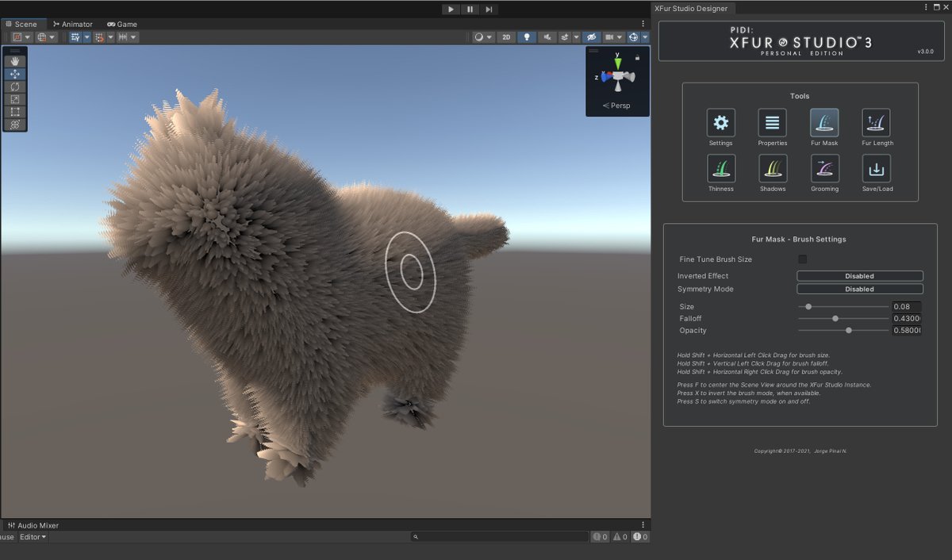Enable Fine Tune Brush Size checkbox

802,259
